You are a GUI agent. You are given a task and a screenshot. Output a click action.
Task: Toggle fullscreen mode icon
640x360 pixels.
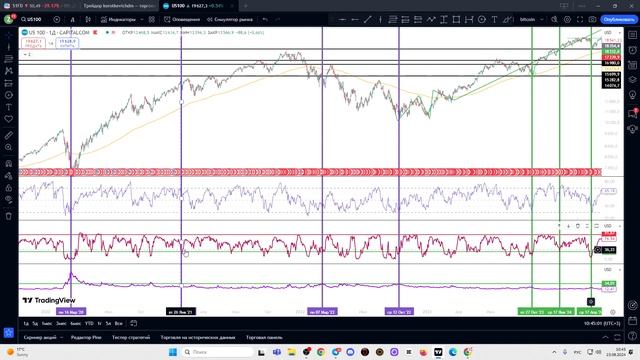[580, 19]
